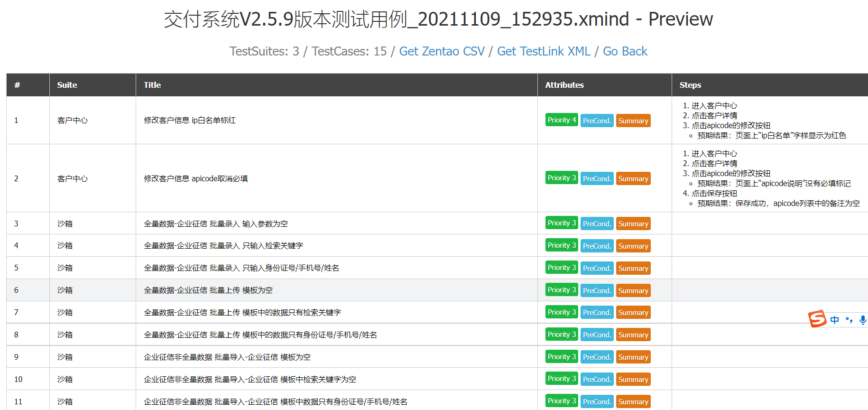This screenshot has height=410, width=868.
Task: Open the Get TestLink XML link
Action: [544, 51]
